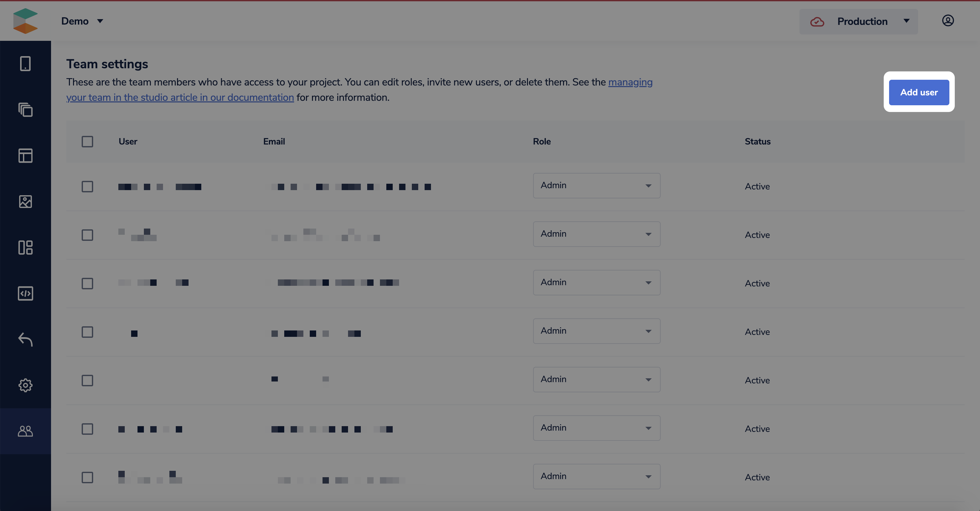Image resolution: width=980 pixels, height=511 pixels.
Task: Open the third row's Admin role dropdown
Action: (x=596, y=283)
